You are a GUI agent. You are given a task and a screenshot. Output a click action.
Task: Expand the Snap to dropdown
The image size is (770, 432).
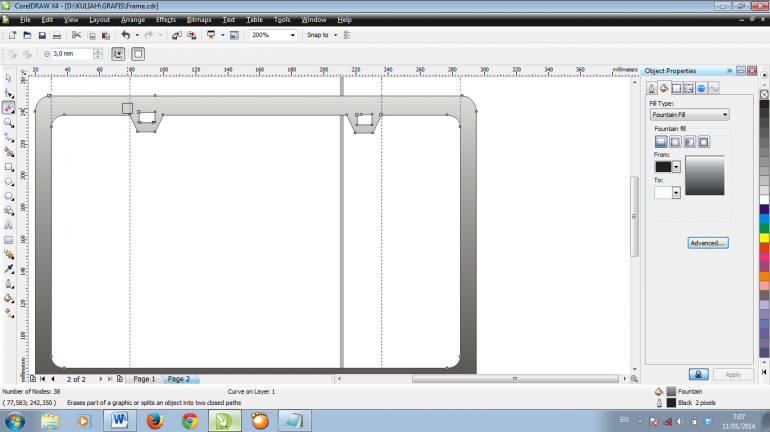[x=335, y=35]
